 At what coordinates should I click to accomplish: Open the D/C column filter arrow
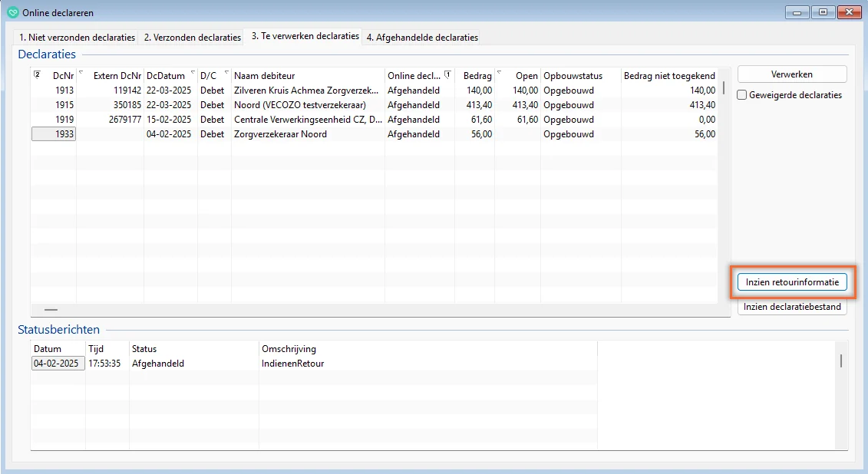[x=226, y=73]
